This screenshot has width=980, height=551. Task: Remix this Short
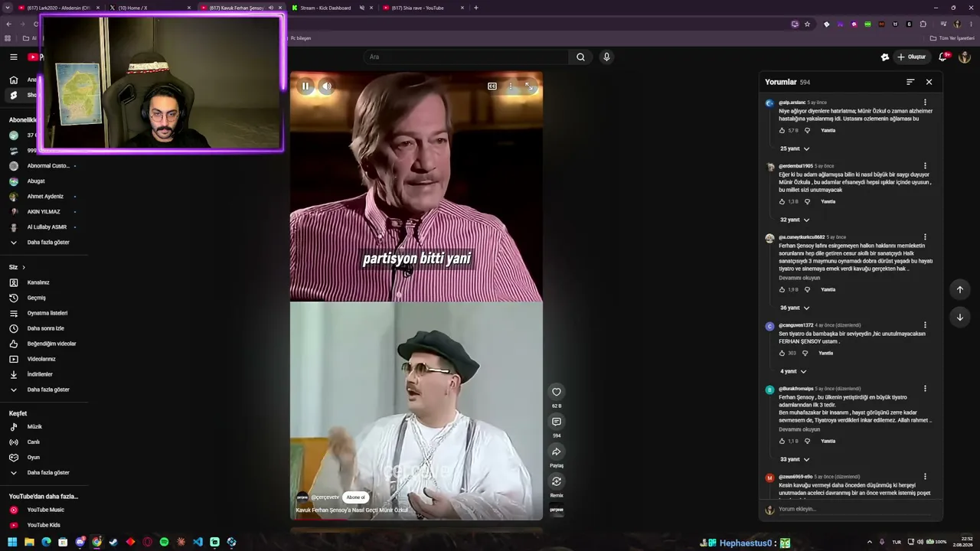point(557,481)
